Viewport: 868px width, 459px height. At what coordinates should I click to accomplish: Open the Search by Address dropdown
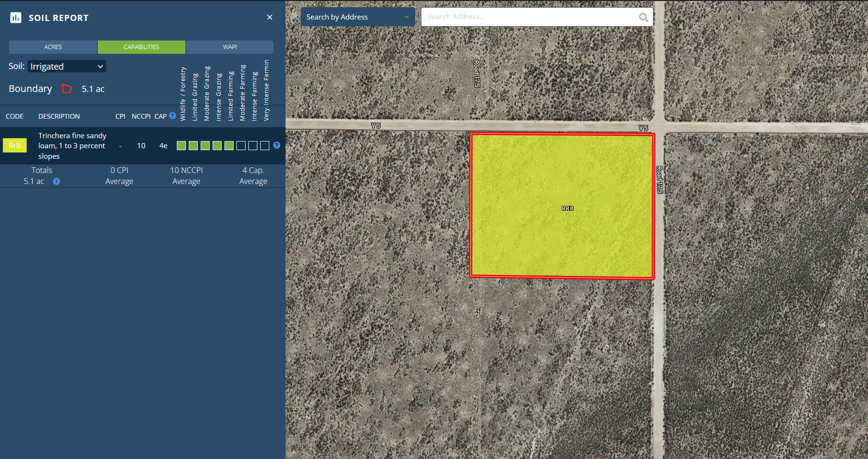pyautogui.click(x=357, y=17)
